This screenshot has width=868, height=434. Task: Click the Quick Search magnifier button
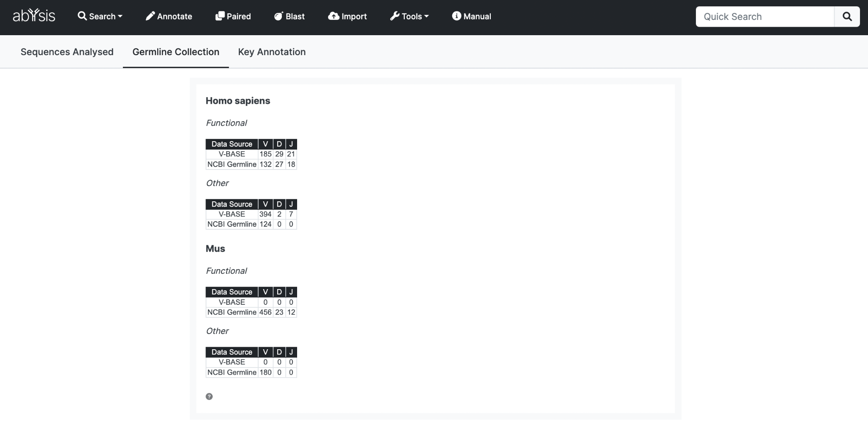click(847, 17)
